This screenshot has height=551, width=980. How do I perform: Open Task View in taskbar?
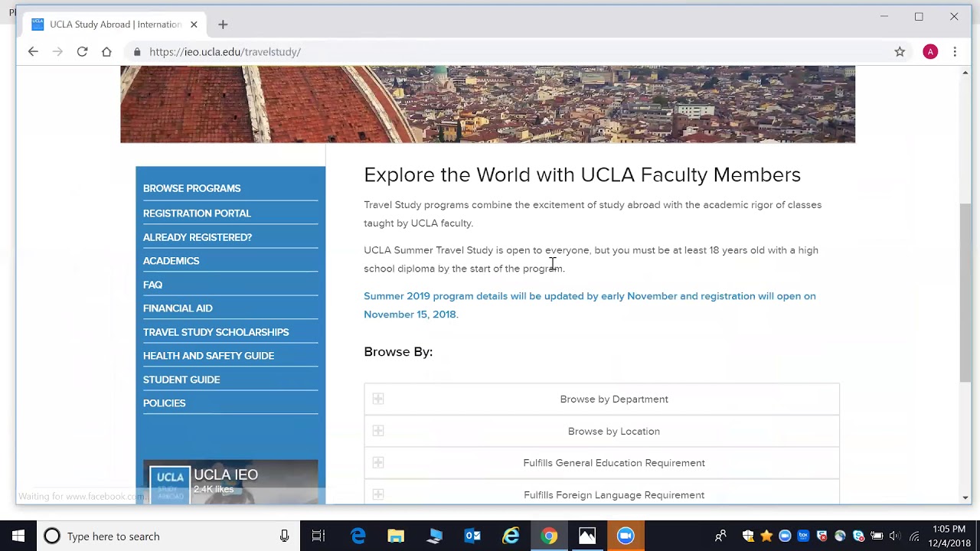click(x=318, y=536)
